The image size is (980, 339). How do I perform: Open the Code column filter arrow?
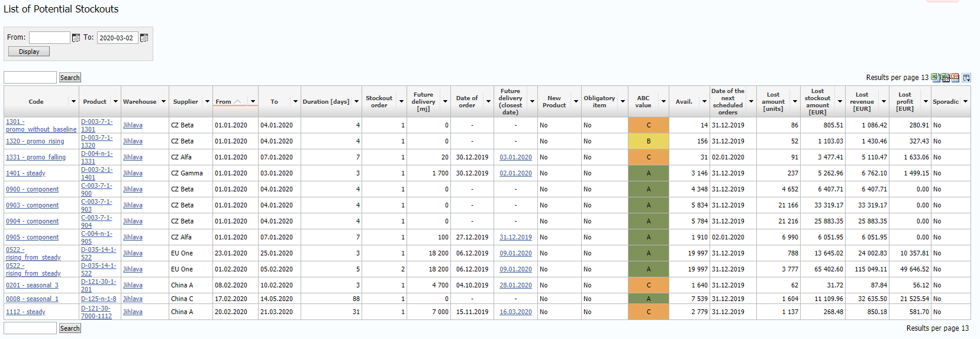click(x=73, y=102)
